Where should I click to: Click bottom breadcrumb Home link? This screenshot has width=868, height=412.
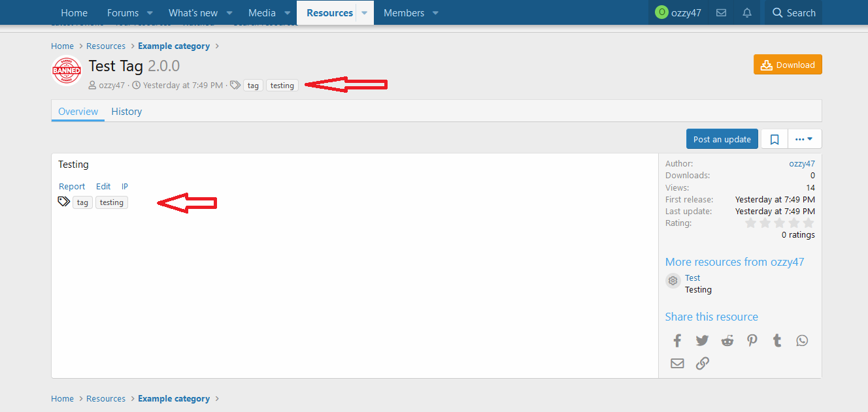63,398
